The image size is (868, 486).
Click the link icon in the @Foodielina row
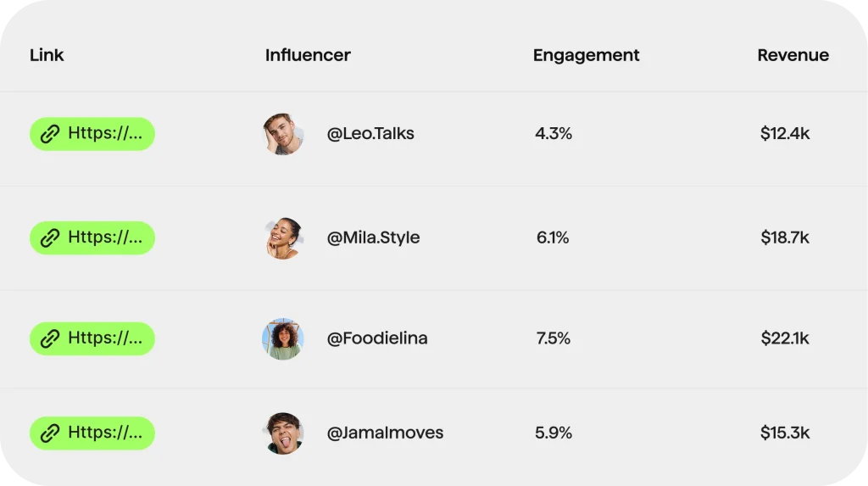(51, 338)
